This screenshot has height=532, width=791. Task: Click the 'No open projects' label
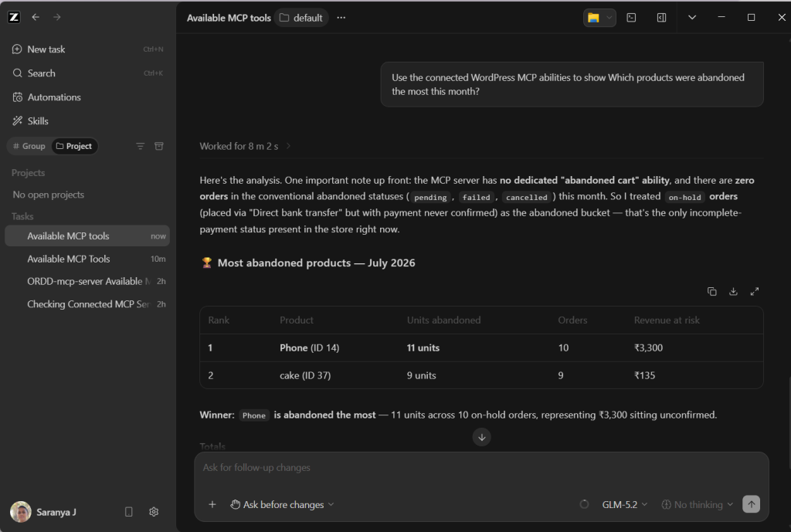[x=49, y=195]
